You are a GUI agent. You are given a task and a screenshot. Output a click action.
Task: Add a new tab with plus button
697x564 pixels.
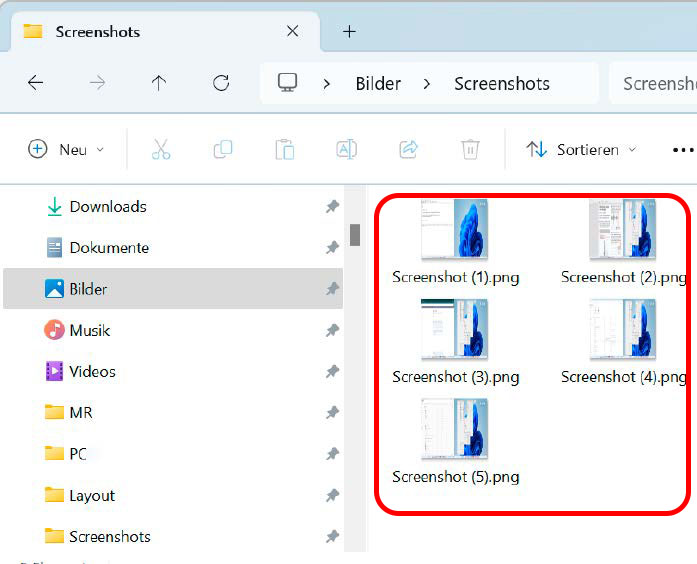click(349, 32)
